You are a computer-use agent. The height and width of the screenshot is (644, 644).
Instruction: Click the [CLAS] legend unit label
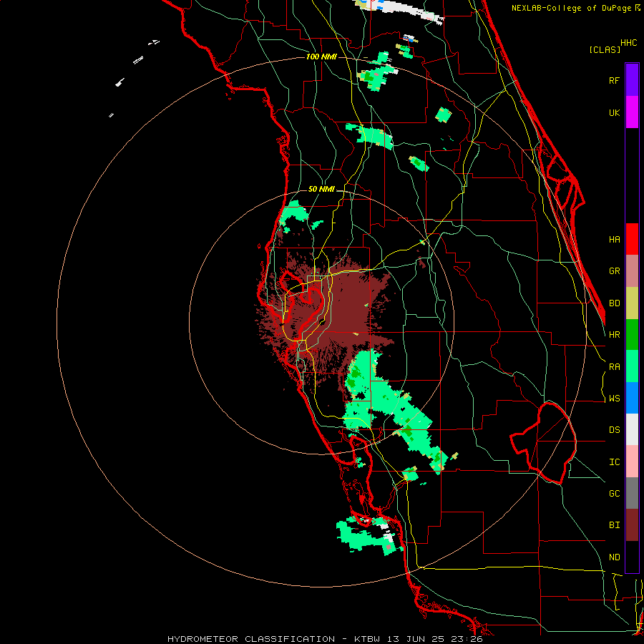[605, 49]
